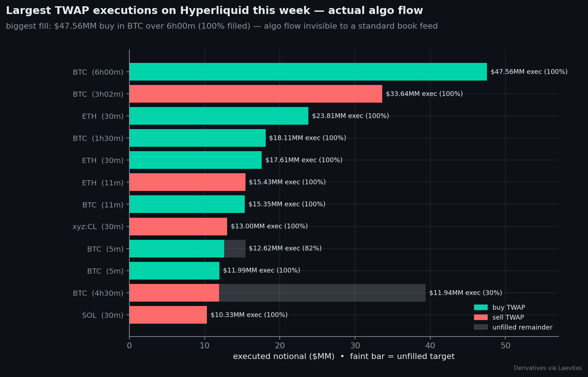Click the '$23.81MM exec (100%)' value label

point(350,116)
